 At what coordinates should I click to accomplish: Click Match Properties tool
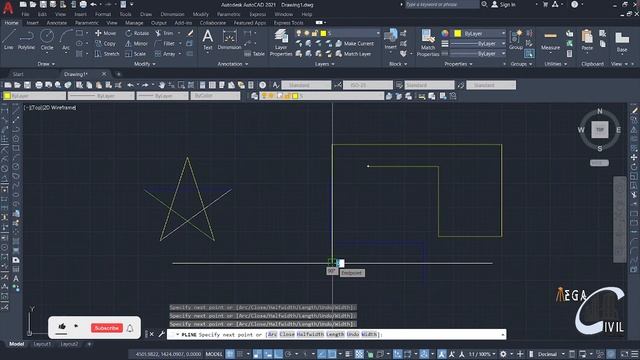point(428,42)
